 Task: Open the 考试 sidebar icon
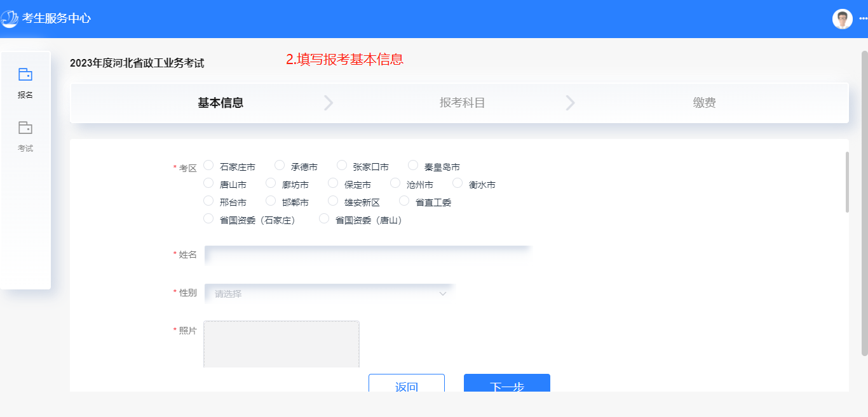(25, 128)
